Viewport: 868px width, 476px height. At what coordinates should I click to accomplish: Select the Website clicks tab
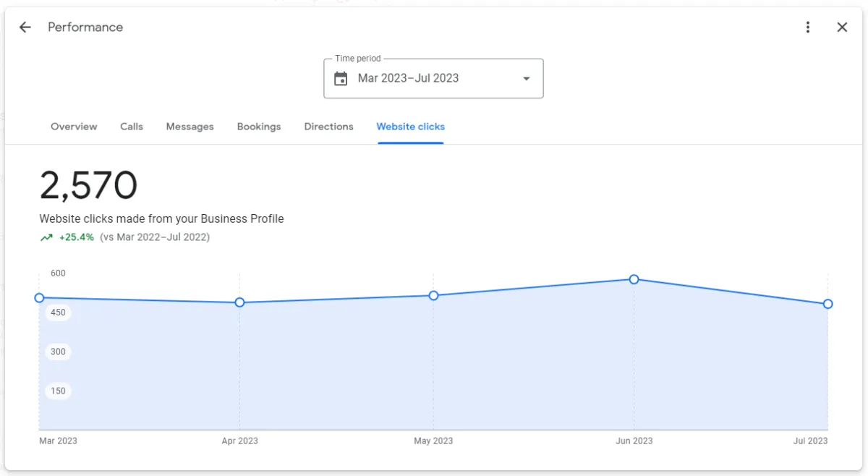pos(411,127)
